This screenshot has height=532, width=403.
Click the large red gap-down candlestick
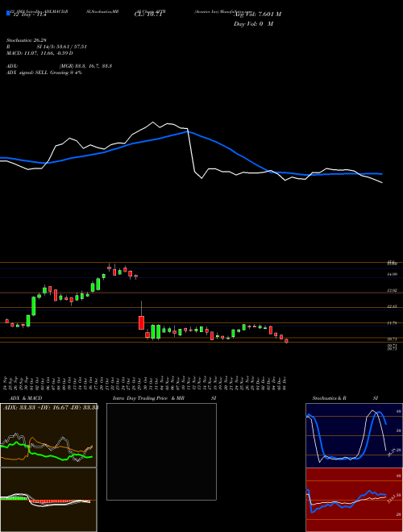pos(142,322)
